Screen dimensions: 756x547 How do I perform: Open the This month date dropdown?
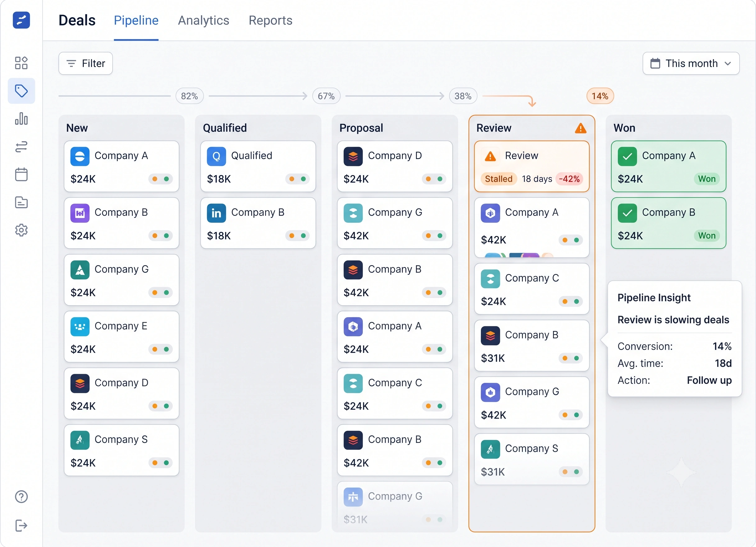tap(691, 63)
